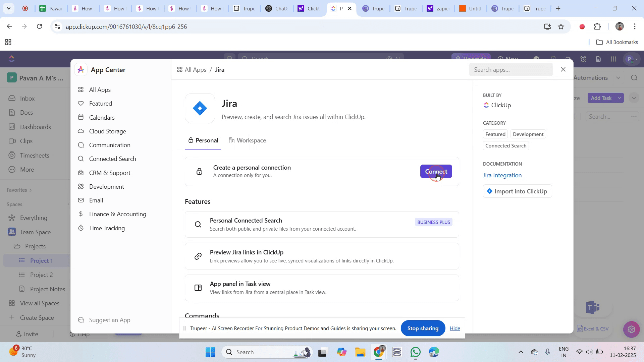Go back to All Apps breadcrumb
The image size is (644, 362).
pyautogui.click(x=192, y=70)
